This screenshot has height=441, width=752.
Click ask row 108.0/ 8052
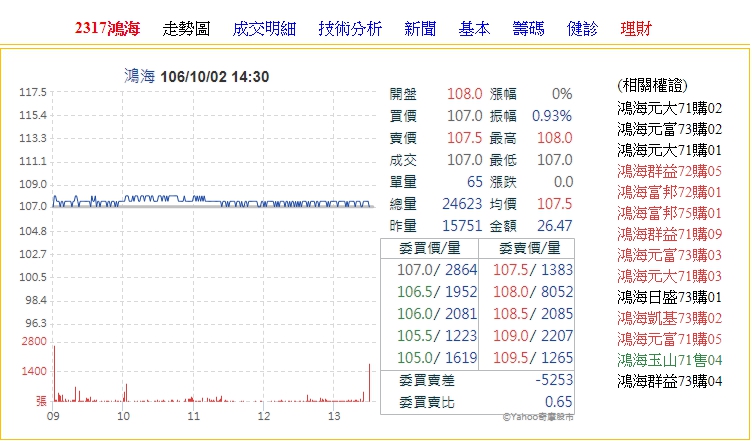[533, 292]
